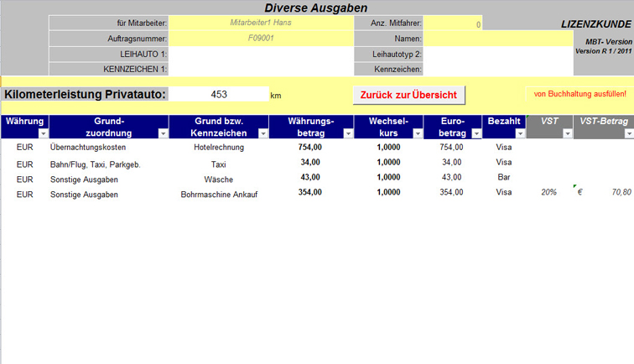Open the Grundzuordnung column filter dropdown
634x364 pixels.
coord(162,133)
